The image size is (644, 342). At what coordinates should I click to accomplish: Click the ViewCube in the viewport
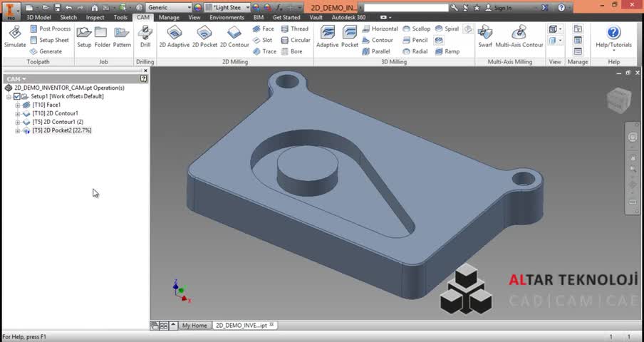pos(618,100)
